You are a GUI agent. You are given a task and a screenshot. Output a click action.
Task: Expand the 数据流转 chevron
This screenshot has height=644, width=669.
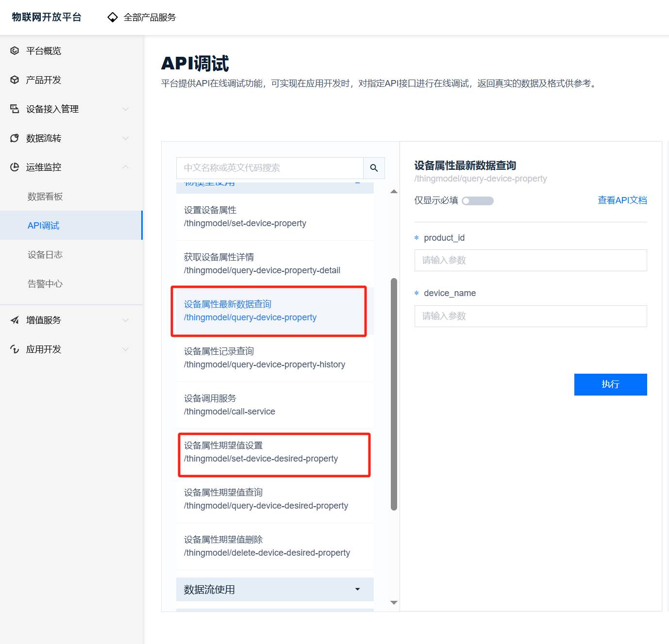tap(126, 138)
